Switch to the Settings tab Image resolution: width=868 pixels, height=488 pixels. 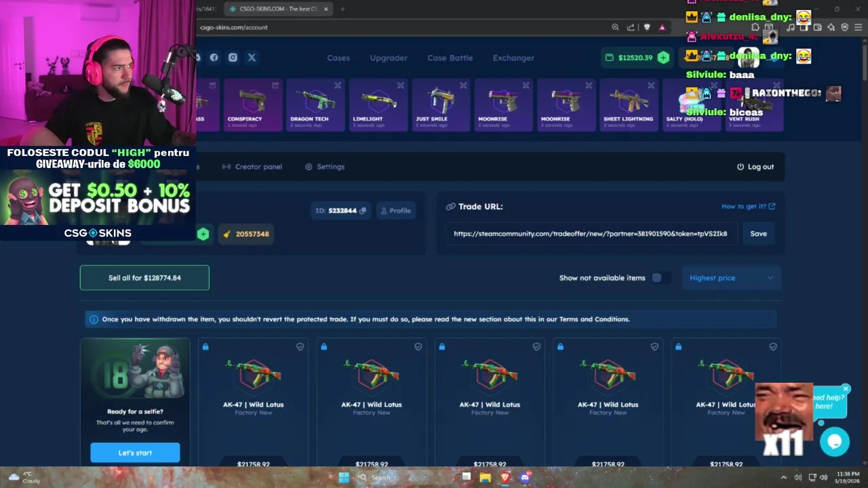click(325, 167)
